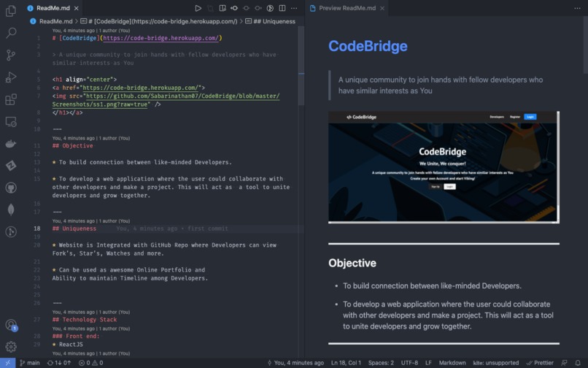Open notifications bell in the status bar
The height and width of the screenshot is (368, 588).
point(578,363)
